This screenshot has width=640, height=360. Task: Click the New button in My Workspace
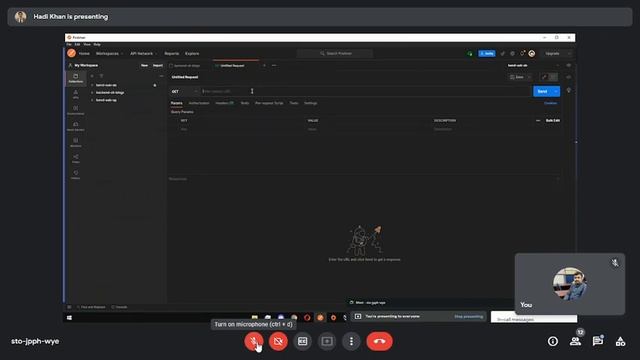coord(144,65)
